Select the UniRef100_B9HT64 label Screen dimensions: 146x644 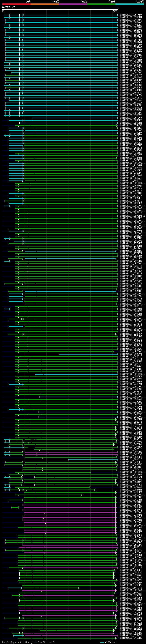131,42
